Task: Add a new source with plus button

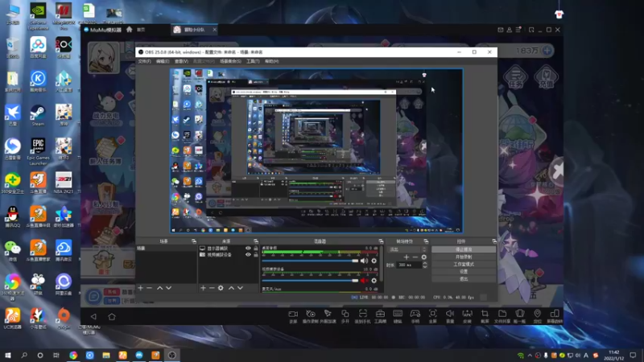Action: [x=203, y=288]
